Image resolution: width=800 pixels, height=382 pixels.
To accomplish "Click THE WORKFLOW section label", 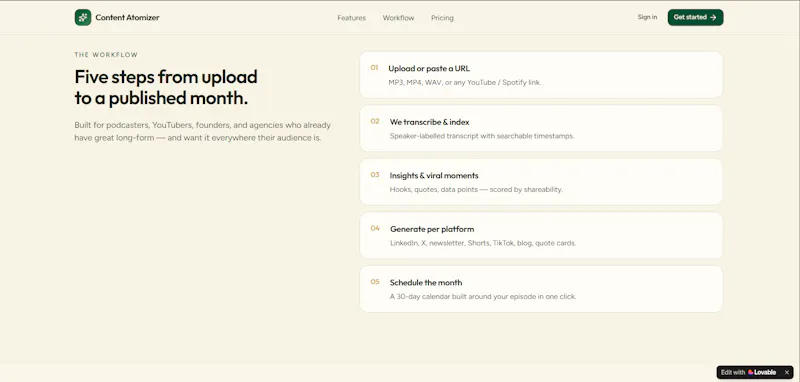I will coord(106,55).
